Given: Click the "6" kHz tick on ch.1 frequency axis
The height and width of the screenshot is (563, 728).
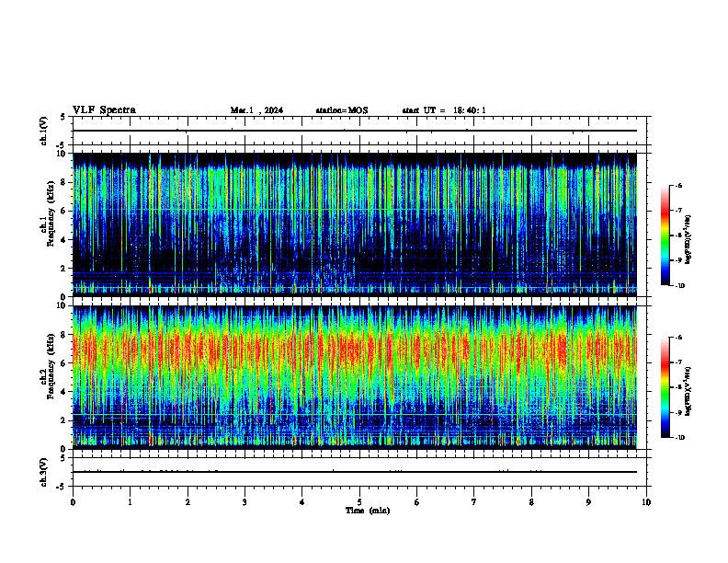Looking at the screenshot, I should tap(64, 211).
